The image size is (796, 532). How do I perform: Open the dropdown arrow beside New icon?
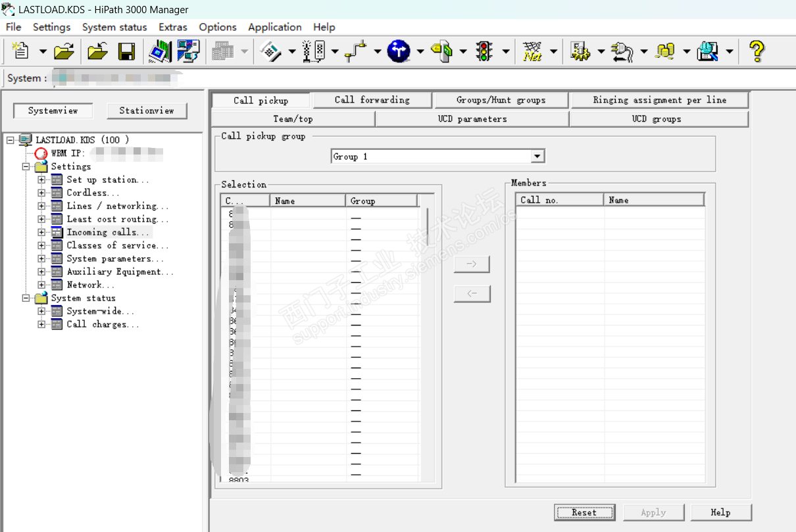click(43, 51)
